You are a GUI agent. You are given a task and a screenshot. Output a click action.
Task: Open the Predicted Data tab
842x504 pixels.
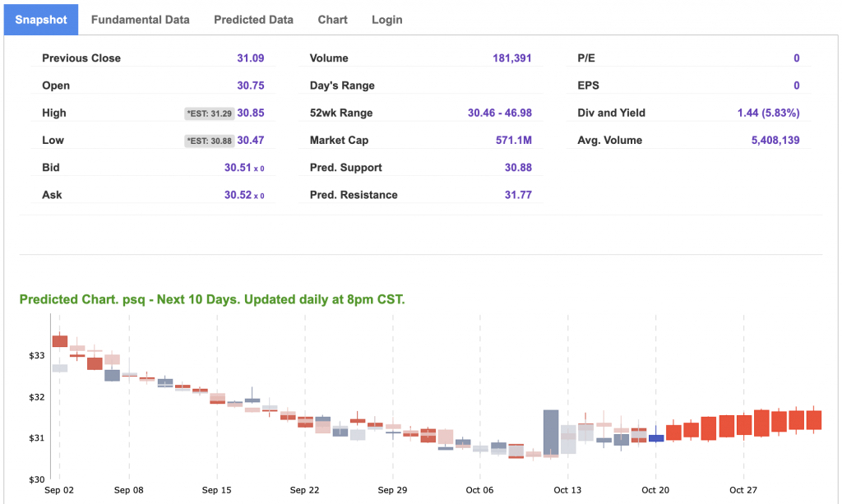pos(253,20)
